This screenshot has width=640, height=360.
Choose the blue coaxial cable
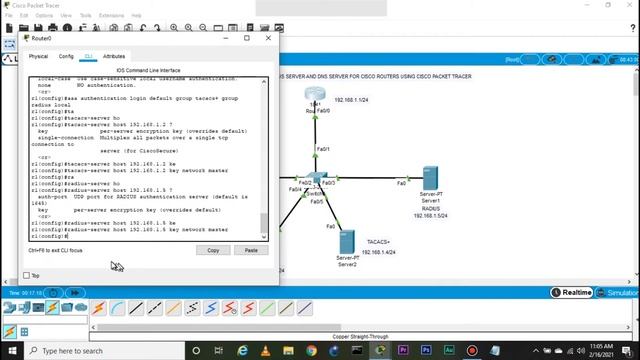tap(211, 308)
